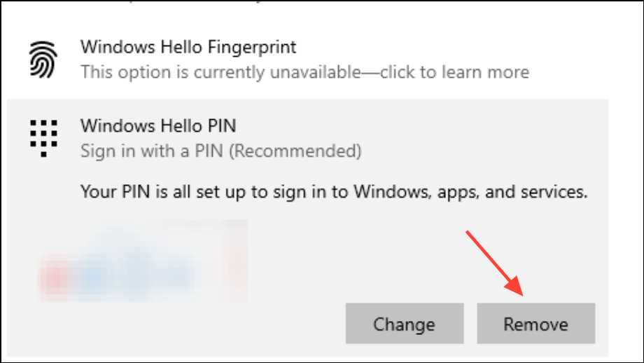Click empty space right of Windows Hello PIN title
Screen dimensions: 644x363
pyautogui.click(x=420, y=126)
